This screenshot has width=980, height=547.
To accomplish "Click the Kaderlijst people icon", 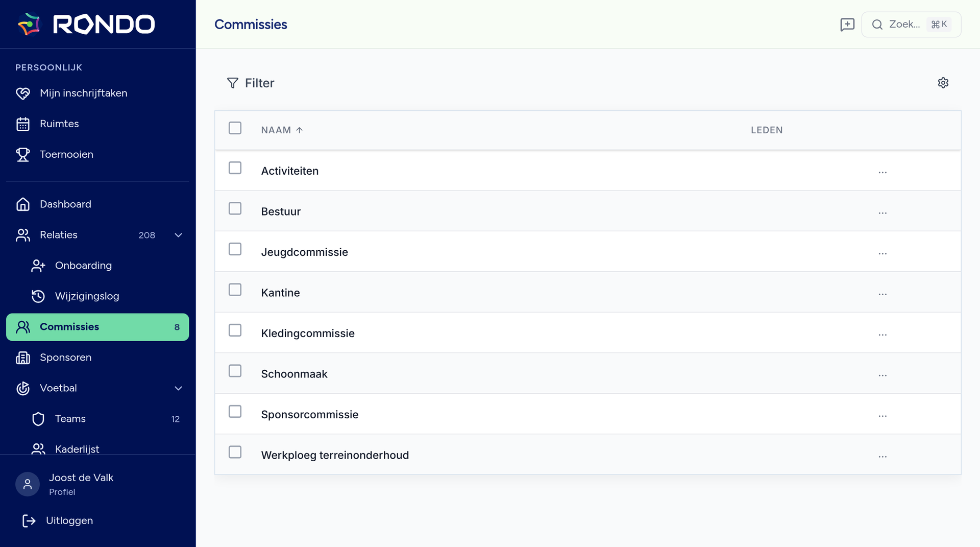I will pyautogui.click(x=38, y=448).
